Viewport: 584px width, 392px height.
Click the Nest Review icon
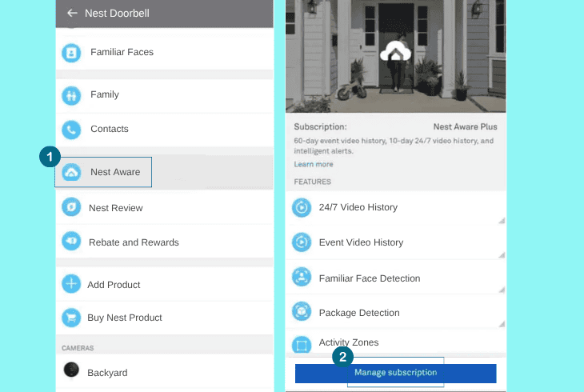(71, 207)
